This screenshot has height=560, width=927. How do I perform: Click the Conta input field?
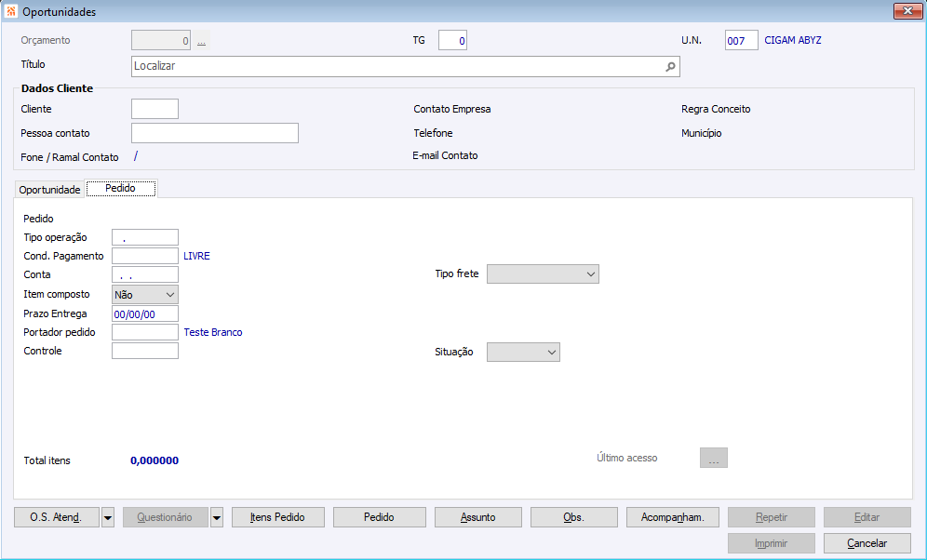(x=145, y=274)
